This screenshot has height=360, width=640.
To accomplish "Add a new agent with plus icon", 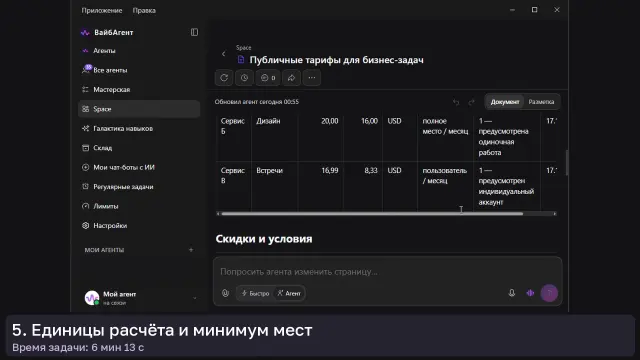I will [191, 250].
